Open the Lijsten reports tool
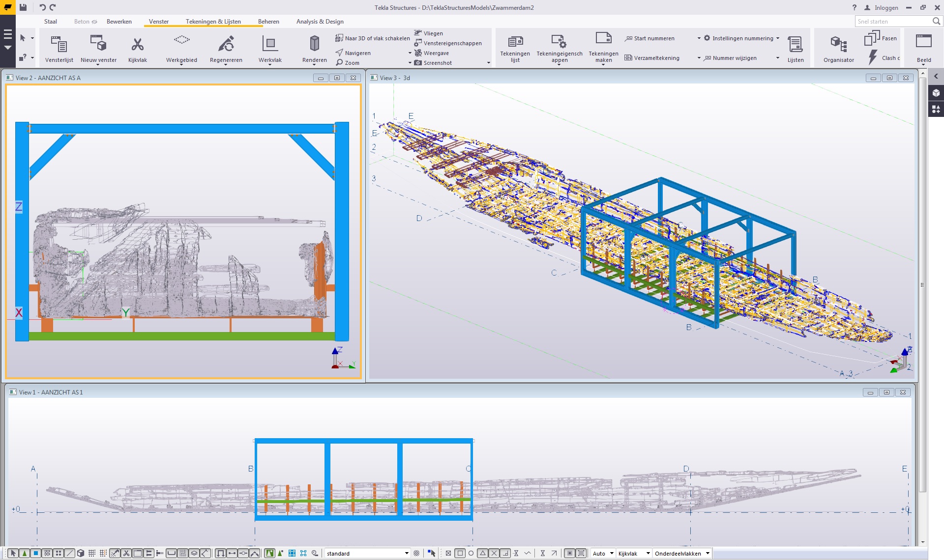The height and width of the screenshot is (560, 944). (795, 49)
